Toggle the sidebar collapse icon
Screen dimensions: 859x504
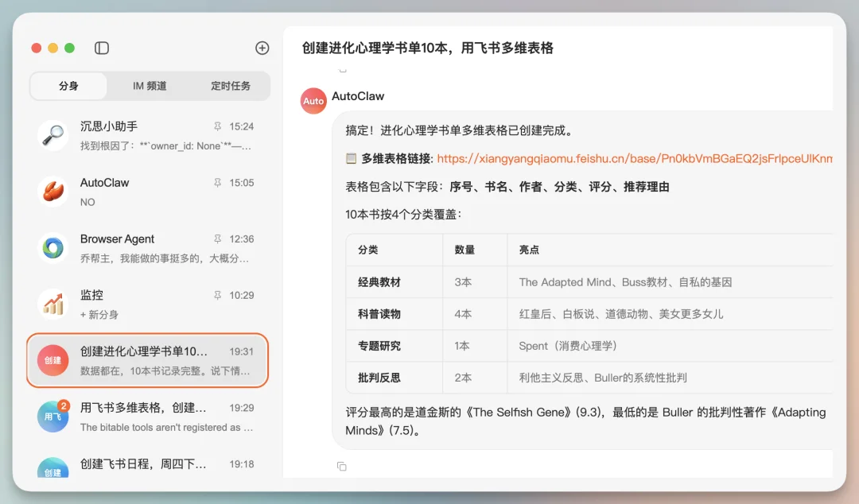[x=102, y=48]
